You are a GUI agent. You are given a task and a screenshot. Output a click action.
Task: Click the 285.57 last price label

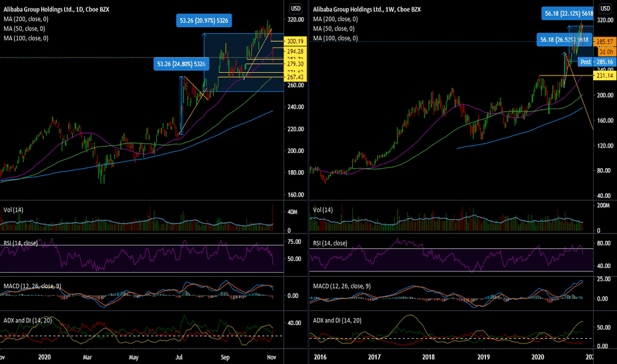coord(605,41)
